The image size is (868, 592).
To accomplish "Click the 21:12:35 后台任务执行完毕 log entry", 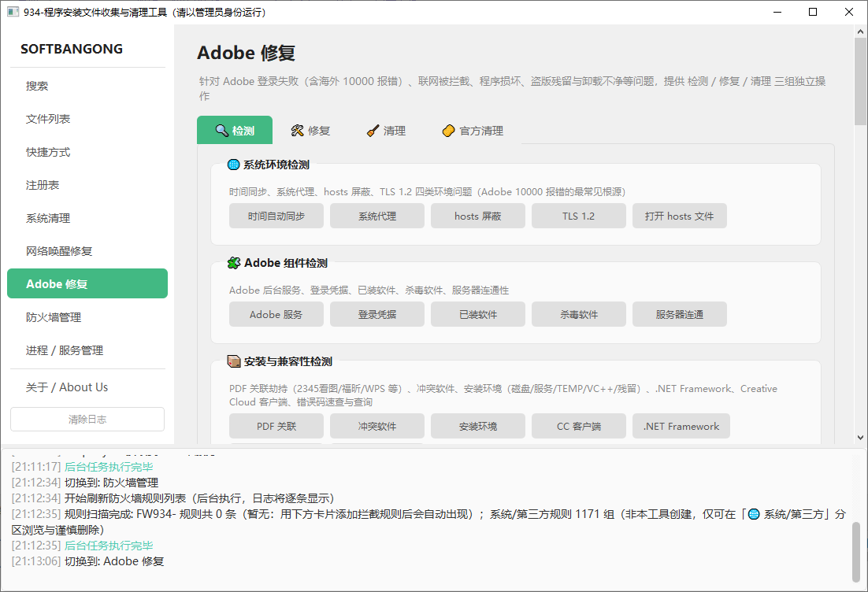I will pos(83,546).
